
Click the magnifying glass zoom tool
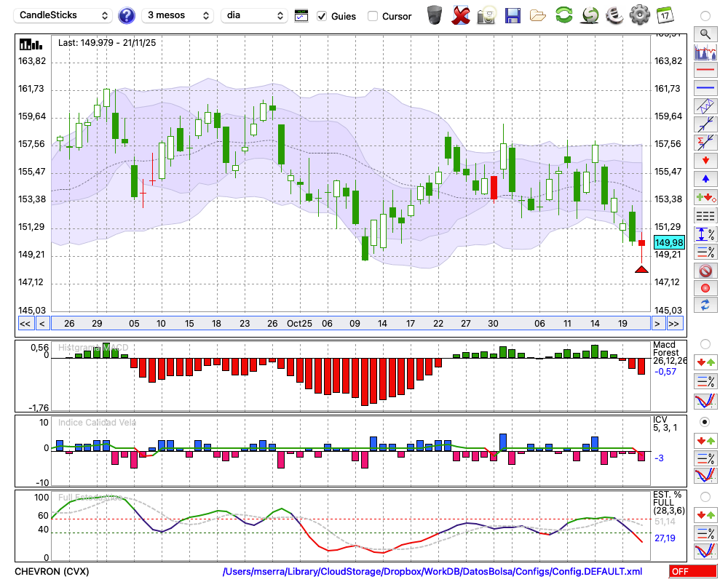pyautogui.click(x=705, y=33)
